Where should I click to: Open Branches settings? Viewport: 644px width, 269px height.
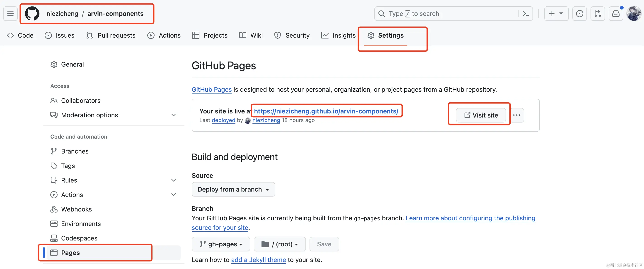click(114, 151)
